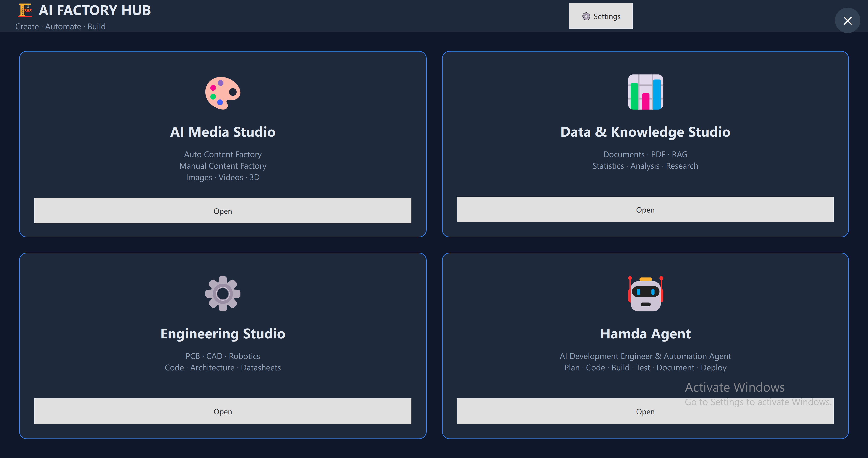
Task: Click the gear icon for Engineering Studio
Action: [223, 294]
